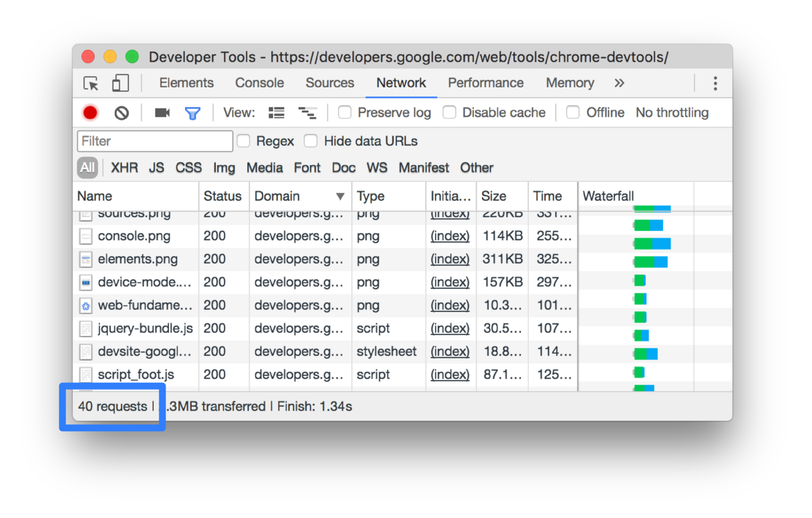Show more tabs with the double chevron
This screenshot has width=812, height=518.
[x=620, y=83]
